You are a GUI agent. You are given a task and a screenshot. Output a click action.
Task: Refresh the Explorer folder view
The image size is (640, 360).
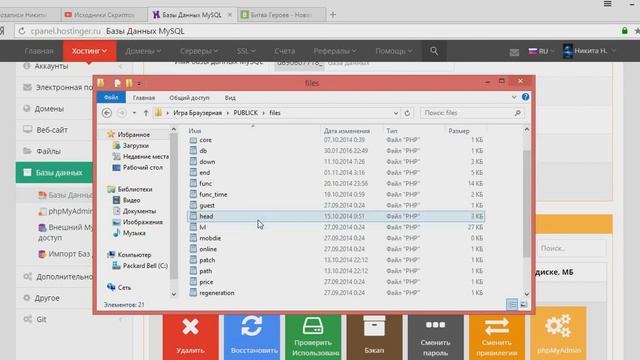pyautogui.click(x=407, y=113)
